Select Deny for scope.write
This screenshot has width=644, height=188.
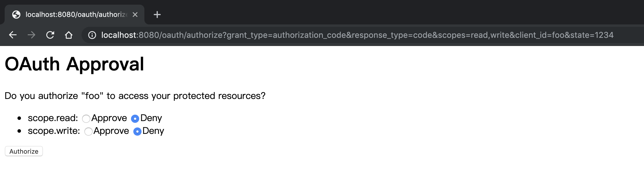[137, 132]
